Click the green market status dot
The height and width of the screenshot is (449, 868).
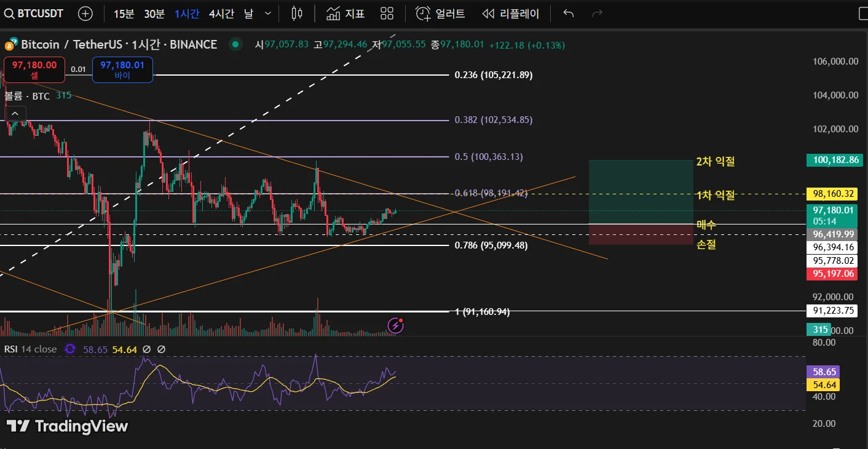click(235, 44)
